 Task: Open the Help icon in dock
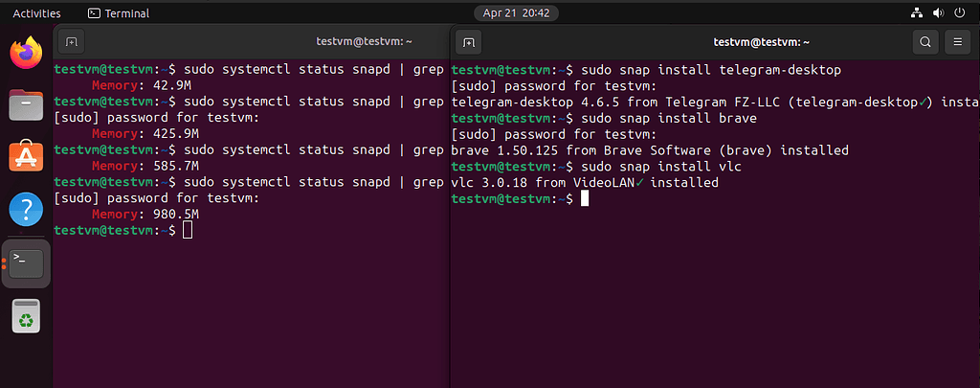tap(26, 209)
